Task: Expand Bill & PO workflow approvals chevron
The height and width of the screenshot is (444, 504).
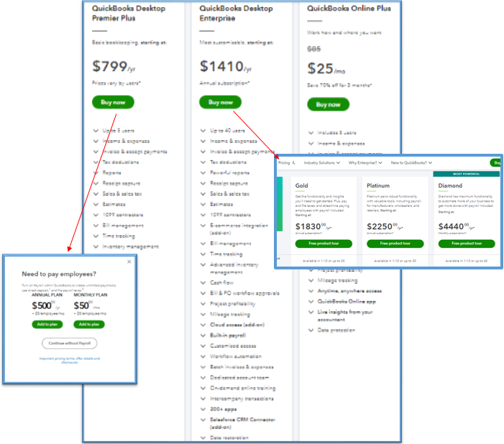Action: pyautogui.click(x=203, y=293)
